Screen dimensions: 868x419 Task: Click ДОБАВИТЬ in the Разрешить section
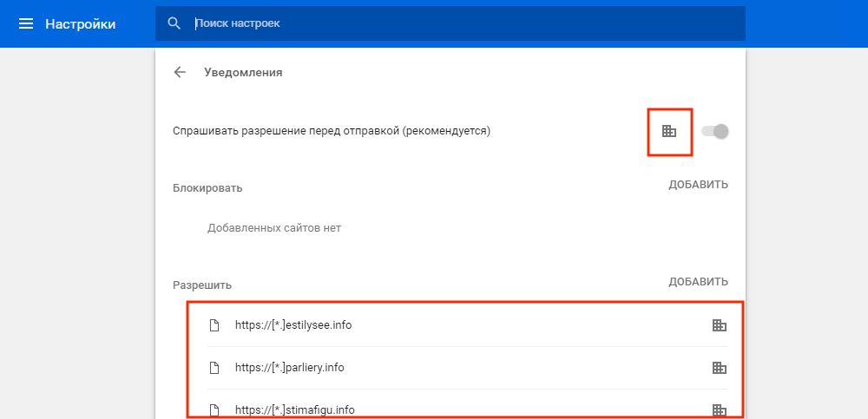pyautogui.click(x=698, y=282)
